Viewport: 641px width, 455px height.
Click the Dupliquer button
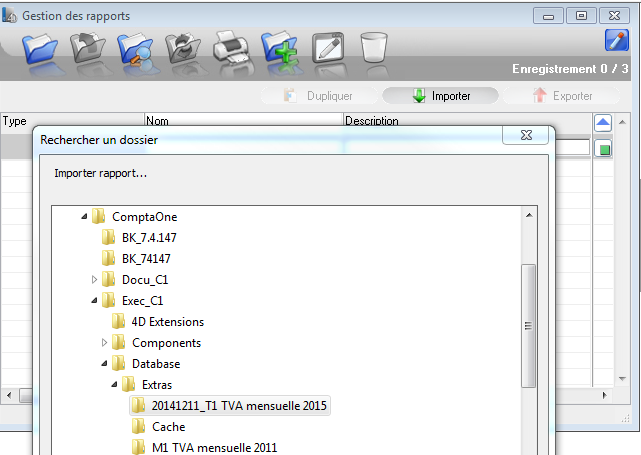(319, 96)
